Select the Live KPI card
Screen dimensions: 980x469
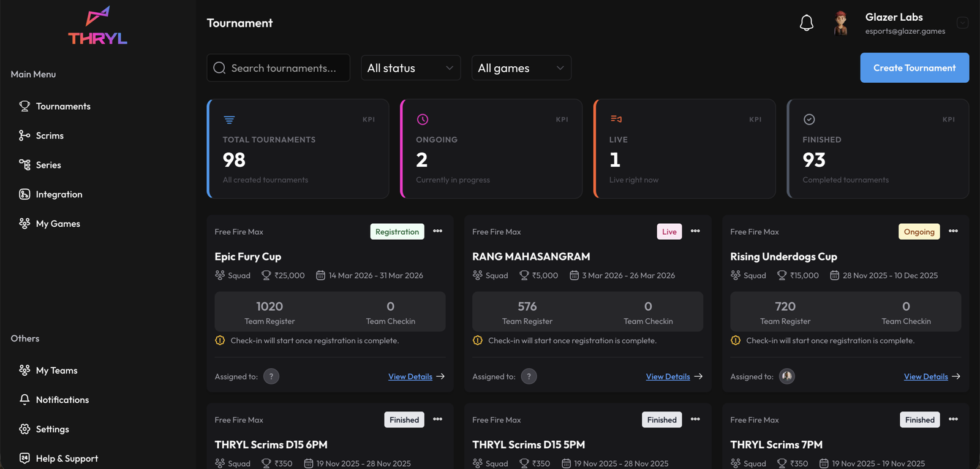684,149
